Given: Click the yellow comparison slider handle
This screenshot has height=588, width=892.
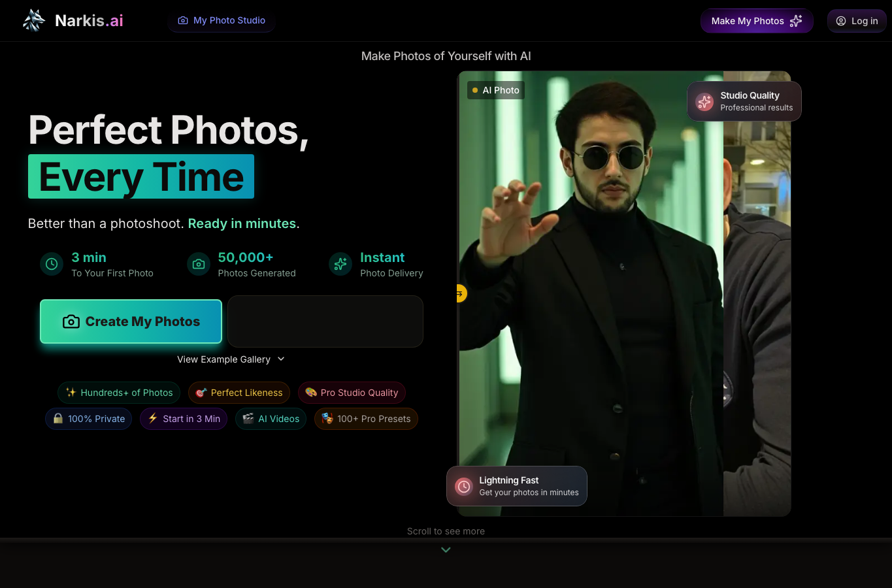Looking at the screenshot, I should (460, 294).
